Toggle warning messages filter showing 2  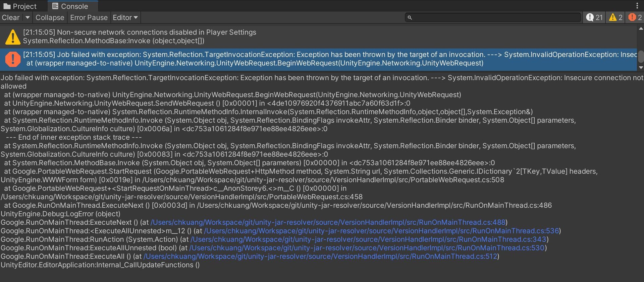click(615, 17)
